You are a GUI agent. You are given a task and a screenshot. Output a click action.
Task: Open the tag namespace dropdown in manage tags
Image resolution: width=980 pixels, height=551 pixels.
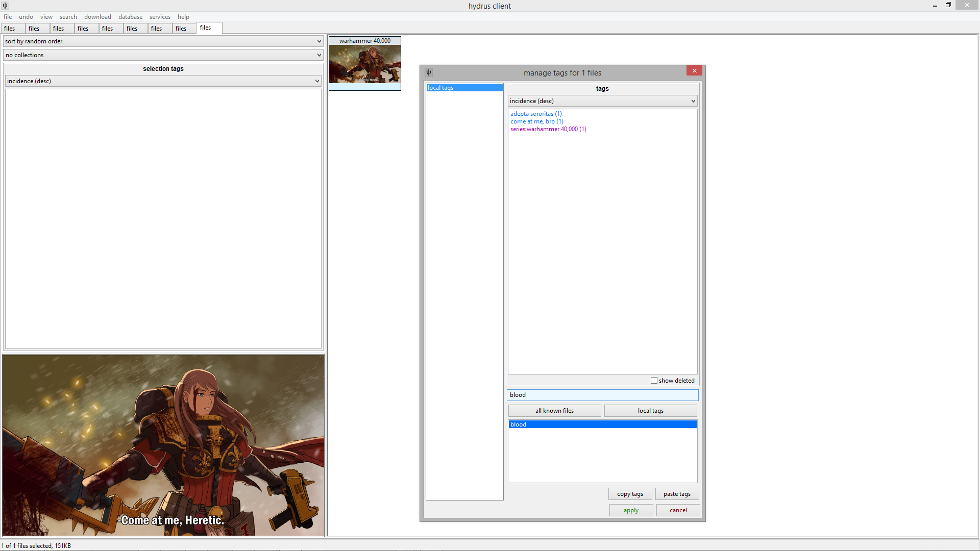pos(602,100)
